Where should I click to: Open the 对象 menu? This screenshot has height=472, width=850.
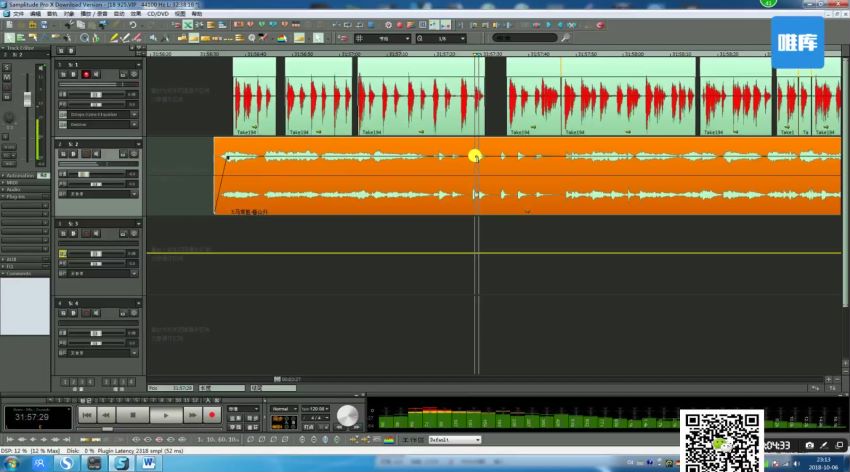pyautogui.click(x=69, y=14)
